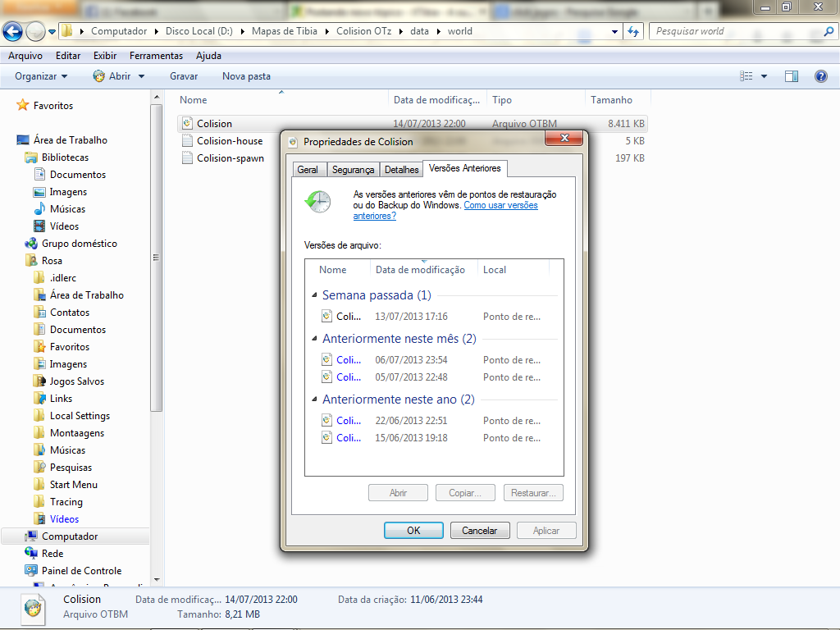The height and width of the screenshot is (630, 840).
Task: Click Gravar in the toolbar
Action: (184, 76)
